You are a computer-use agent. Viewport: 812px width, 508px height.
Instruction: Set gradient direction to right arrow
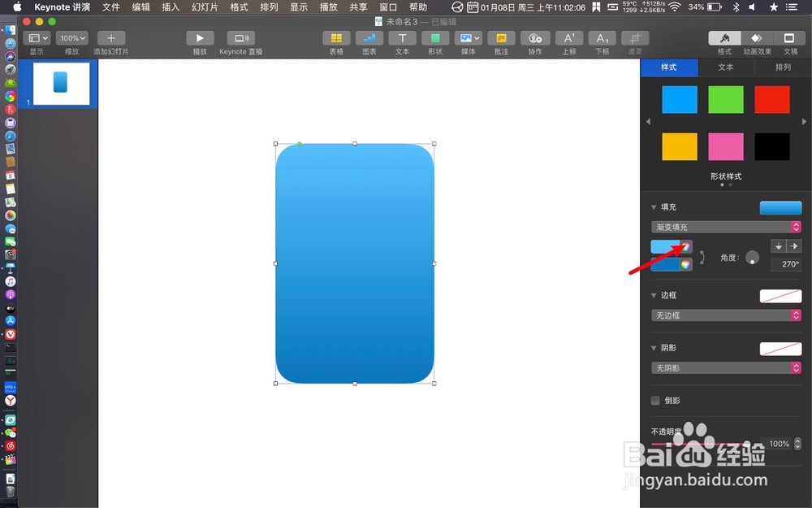click(x=794, y=246)
